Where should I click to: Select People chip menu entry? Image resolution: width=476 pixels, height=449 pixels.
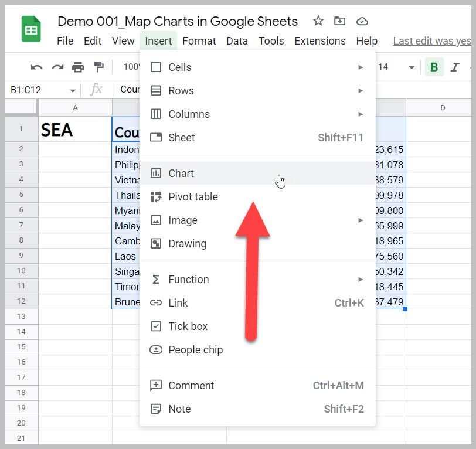pos(258,350)
